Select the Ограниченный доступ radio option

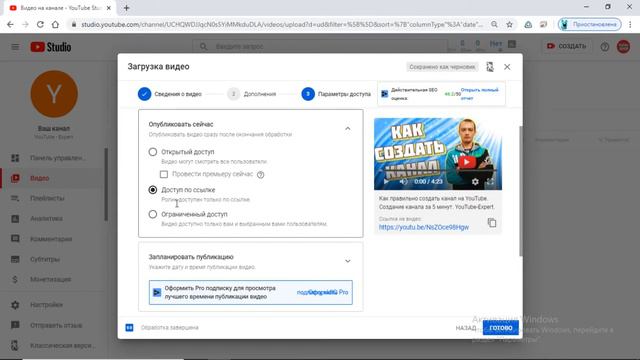pyautogui.click(x=153, y=214)
